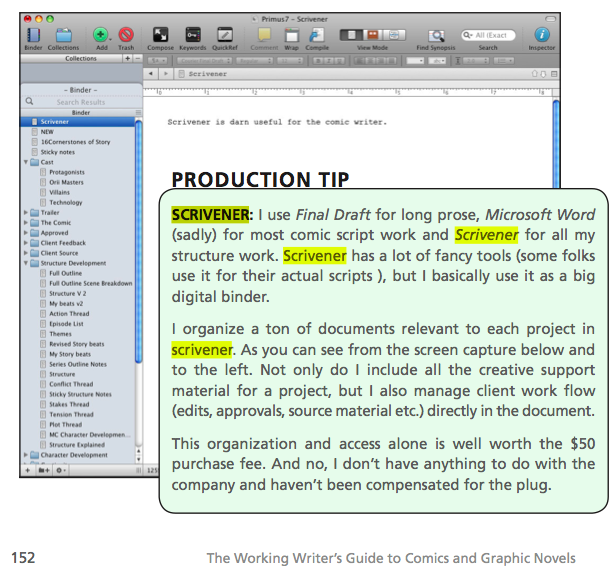Image resolution: width=615 pixels, height=576 pixels.
Task: Open the blue Inspector icon
Action: [x=542, y=35]
